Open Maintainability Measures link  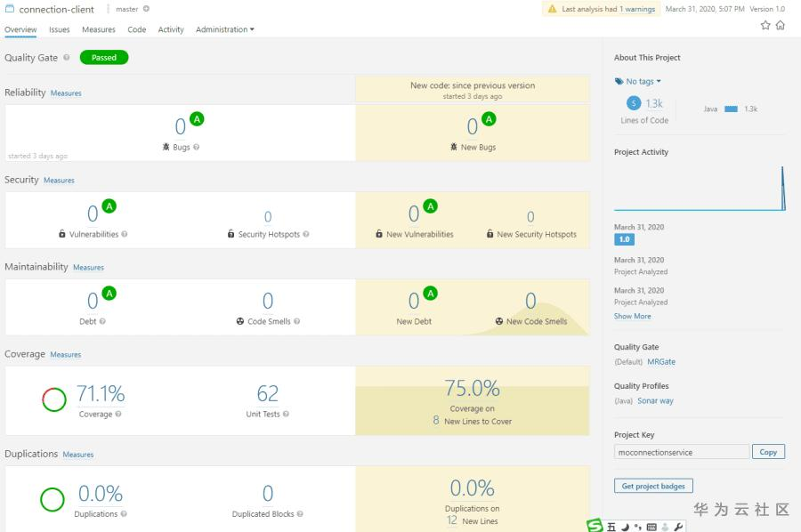[x=88, y=268]
